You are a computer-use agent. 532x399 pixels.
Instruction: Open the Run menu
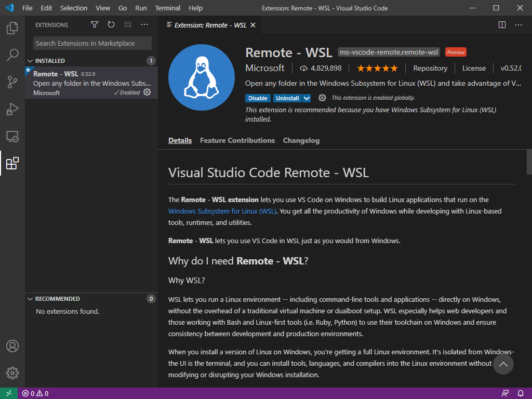tap(141, 8)
